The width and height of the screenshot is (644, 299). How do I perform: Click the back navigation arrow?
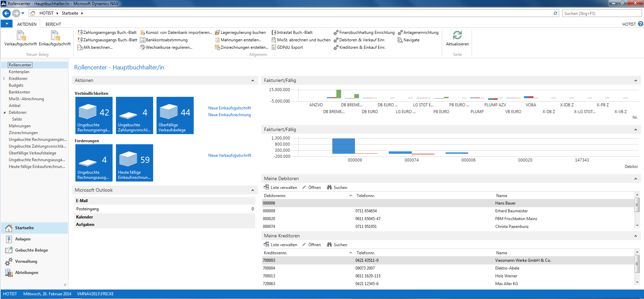(6, 13)
